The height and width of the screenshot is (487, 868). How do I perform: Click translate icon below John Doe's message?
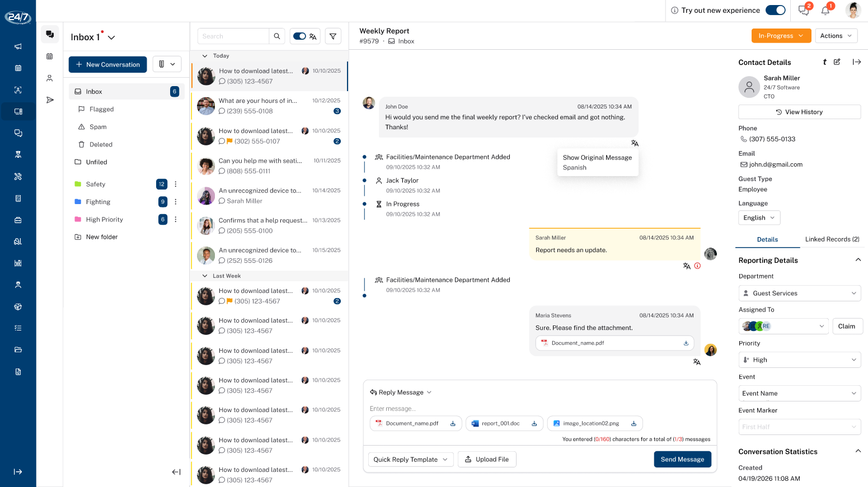tap(635, 143)
